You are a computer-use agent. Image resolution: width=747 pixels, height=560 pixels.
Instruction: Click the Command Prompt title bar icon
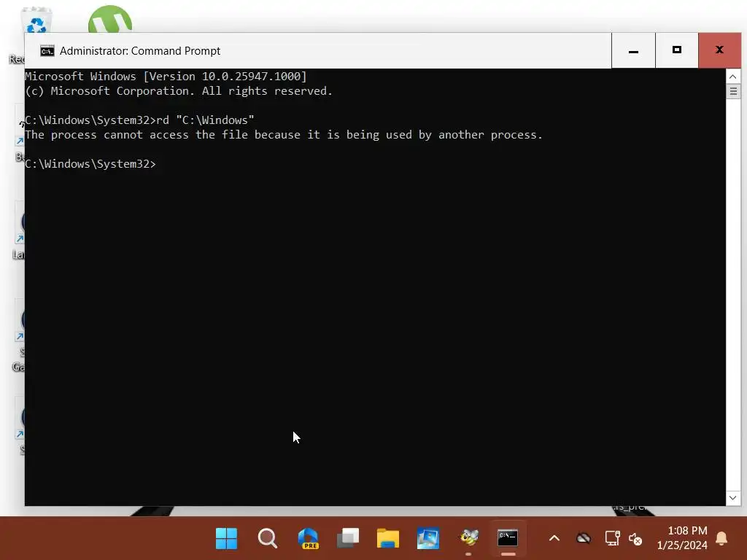pos(47,51)
